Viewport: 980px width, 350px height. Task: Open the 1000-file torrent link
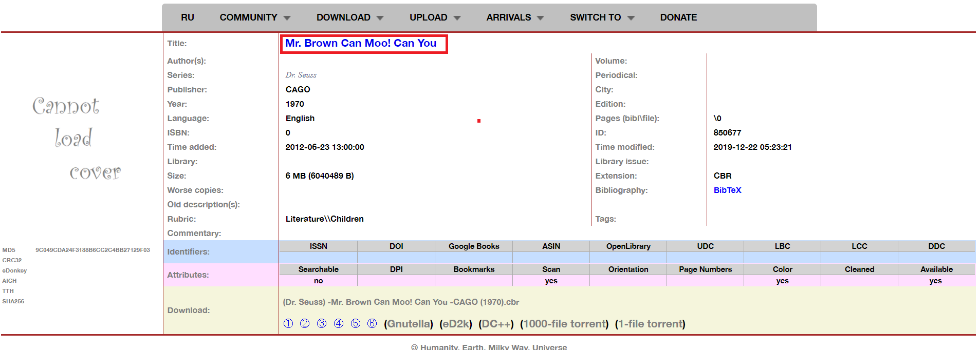(x=564, y=324)
